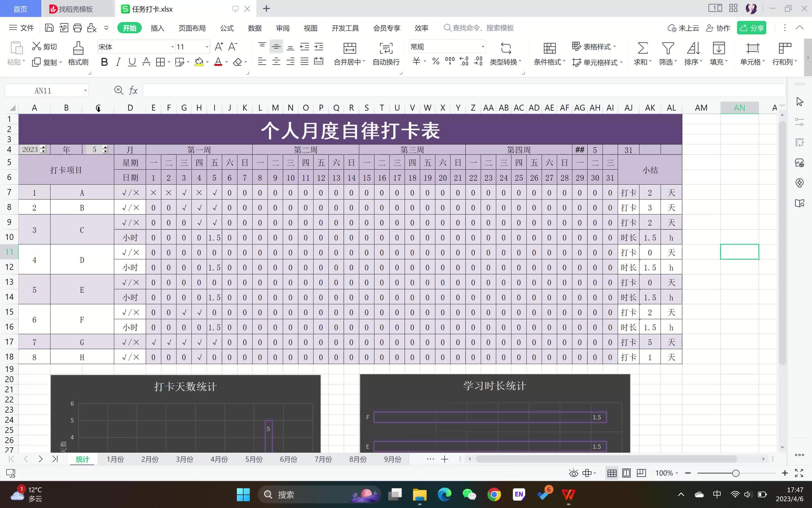Click the Save file icon
The width and height of the screenshot is (812, 508).
pos(49,28)
